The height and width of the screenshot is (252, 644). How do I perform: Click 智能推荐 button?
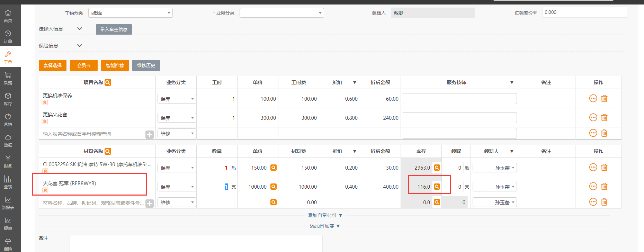coord(115,65)
